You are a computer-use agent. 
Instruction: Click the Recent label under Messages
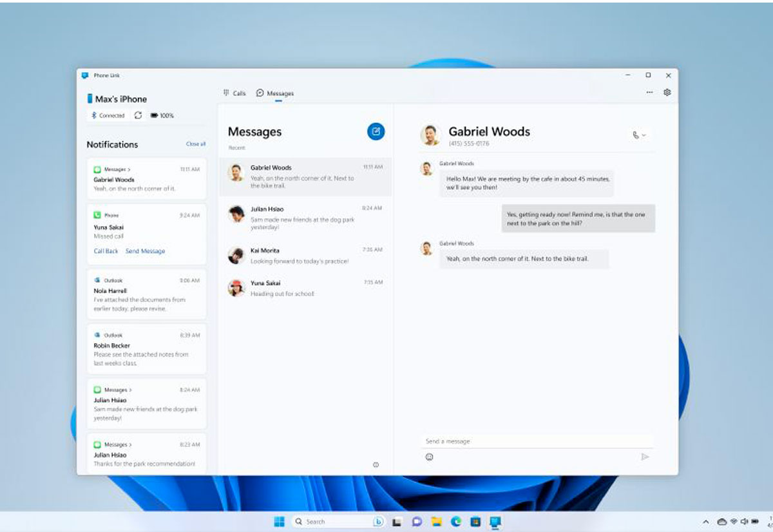[236, 148]
